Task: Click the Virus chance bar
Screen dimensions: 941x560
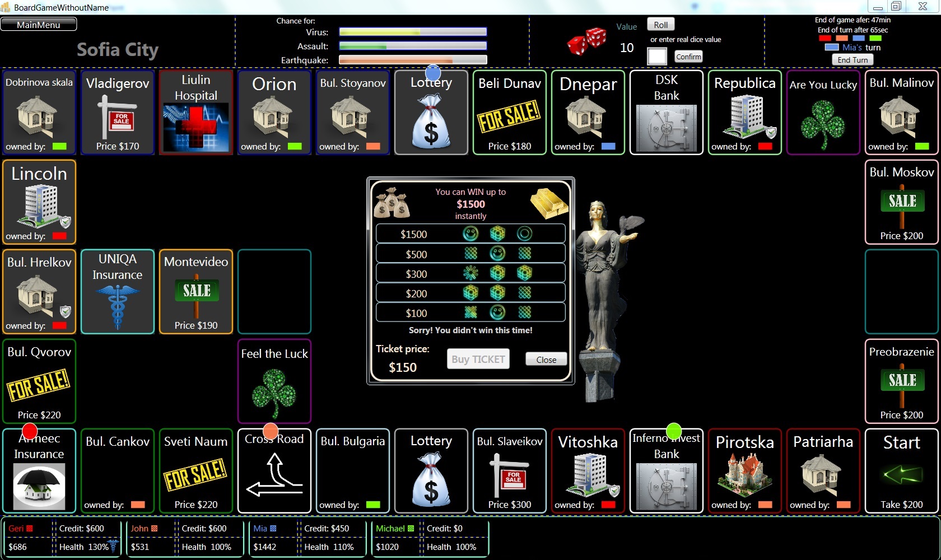Action: [x=413, y=32]
